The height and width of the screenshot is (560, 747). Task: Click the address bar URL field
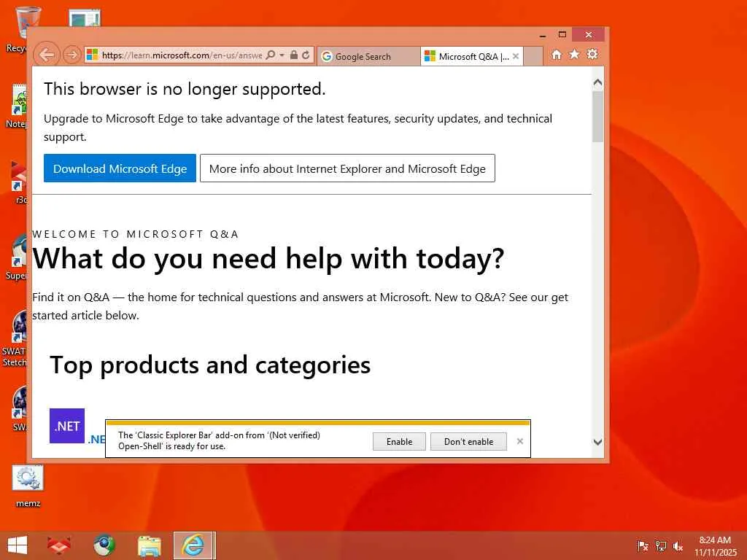point(182,55)
